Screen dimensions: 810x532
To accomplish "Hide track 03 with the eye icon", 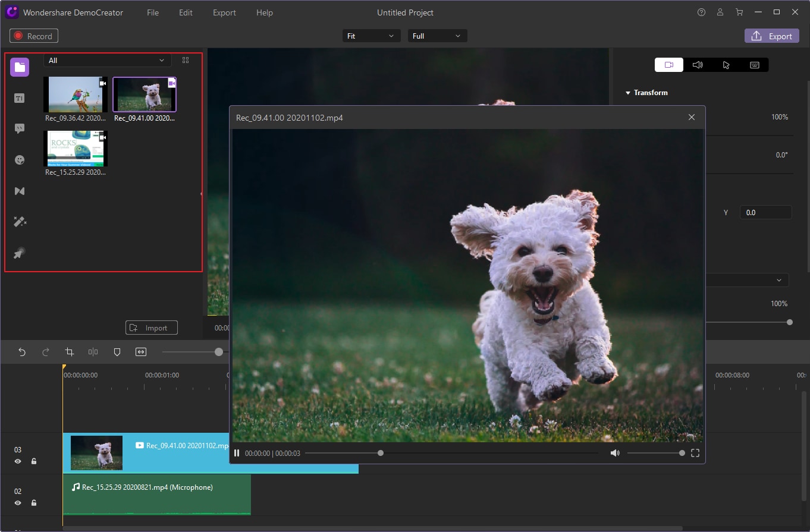I will point(18,461).
